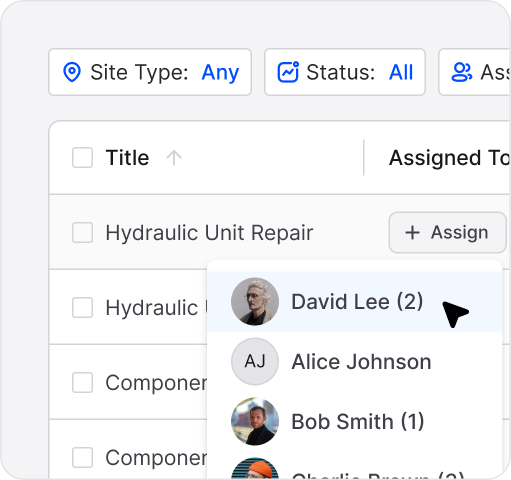Toggle the select-all checkbox beside Title

[x=82, y=157]
